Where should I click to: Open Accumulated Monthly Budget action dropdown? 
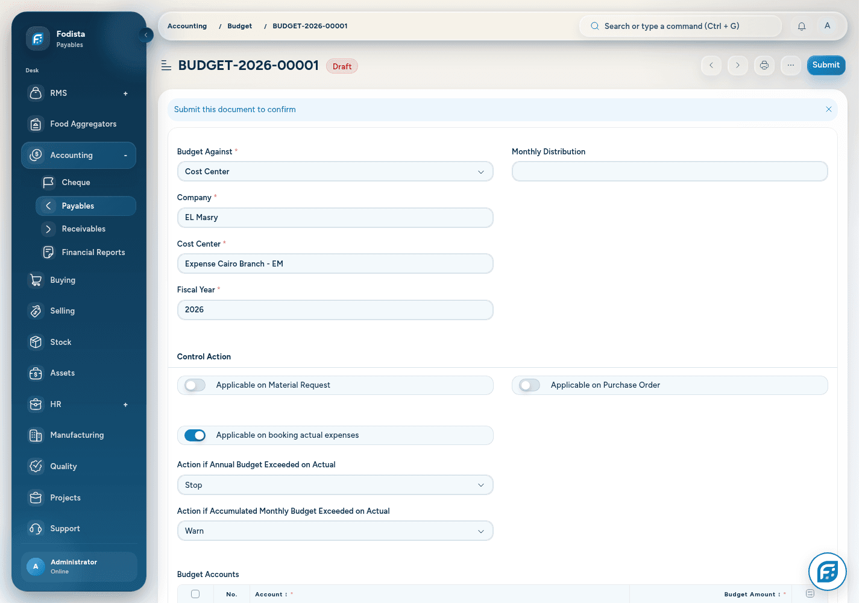pos(335,531)
